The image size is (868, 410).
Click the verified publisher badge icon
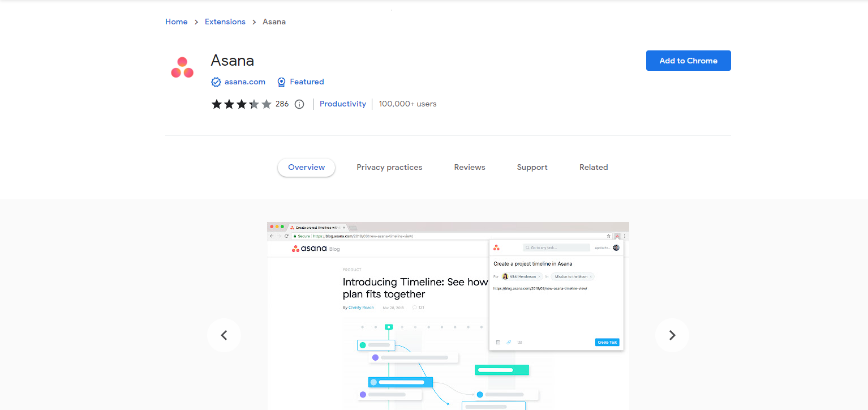pyautogui.click(x=216, y=82)
